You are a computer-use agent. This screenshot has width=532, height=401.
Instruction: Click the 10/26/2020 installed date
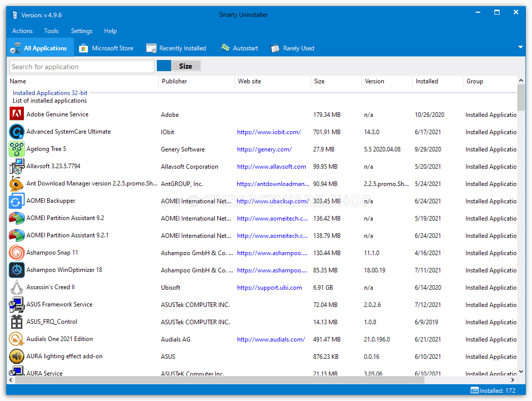coord(429,115)
